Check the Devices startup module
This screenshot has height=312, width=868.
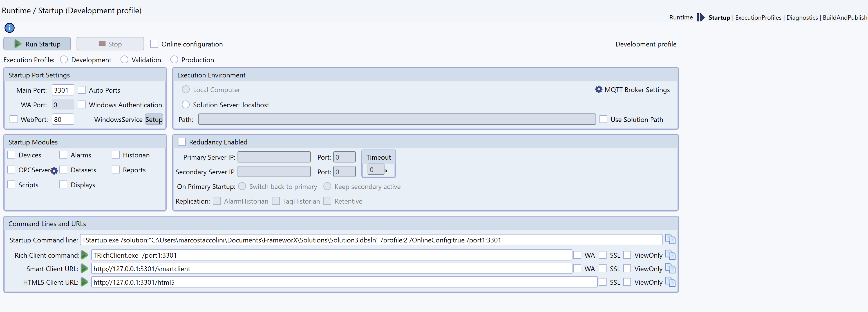[x=12, y=155]
